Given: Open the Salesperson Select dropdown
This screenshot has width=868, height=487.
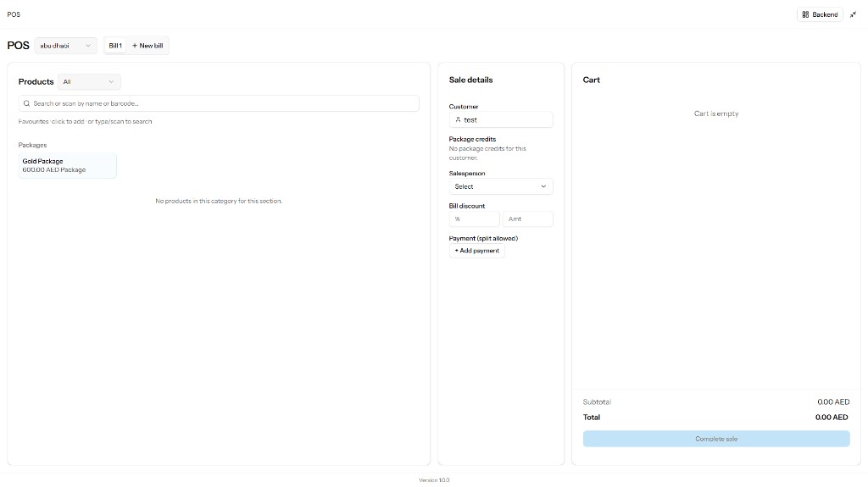Looking at the screenshot, I should tap(500, 186).
